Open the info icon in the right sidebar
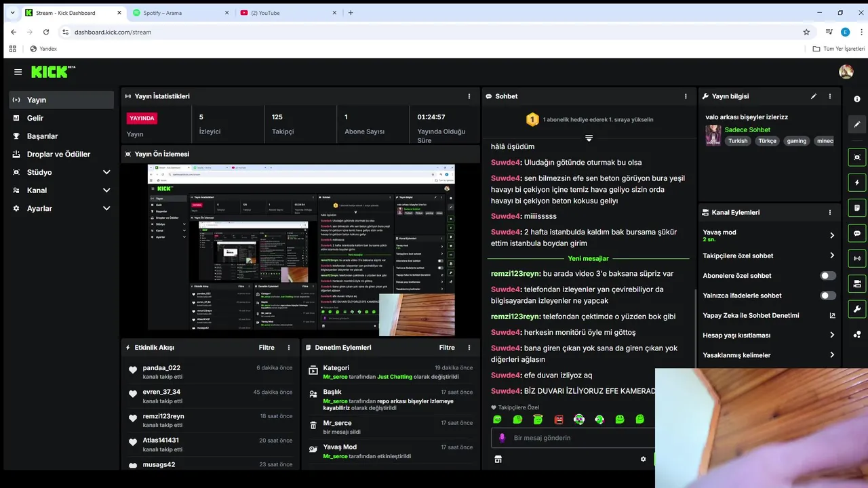 (857, 99)
